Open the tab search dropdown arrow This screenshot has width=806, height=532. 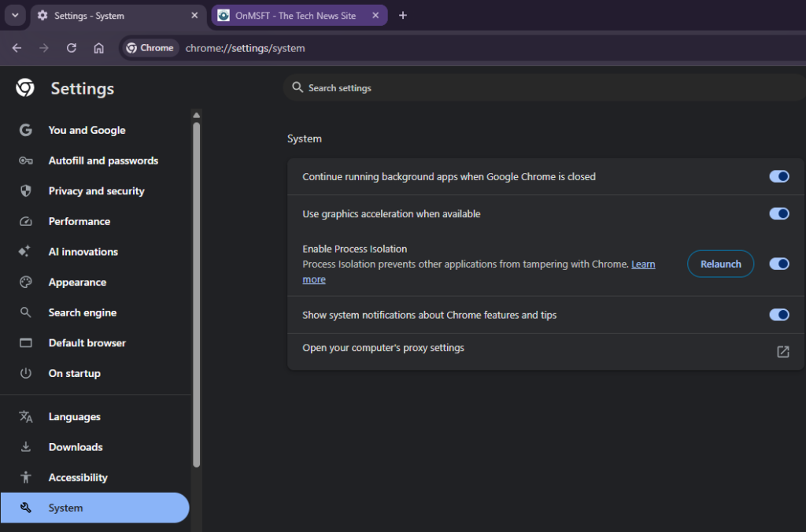14,15
